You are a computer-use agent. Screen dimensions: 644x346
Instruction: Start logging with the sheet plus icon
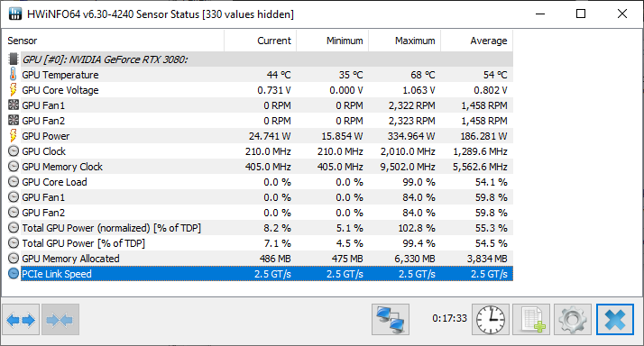coord(531,319)
